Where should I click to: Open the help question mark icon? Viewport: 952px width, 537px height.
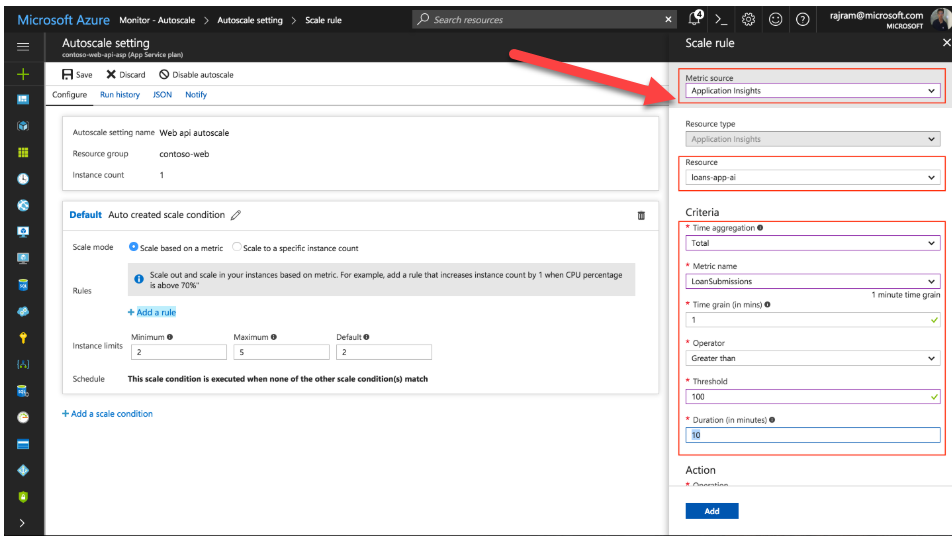pos(803,20)
